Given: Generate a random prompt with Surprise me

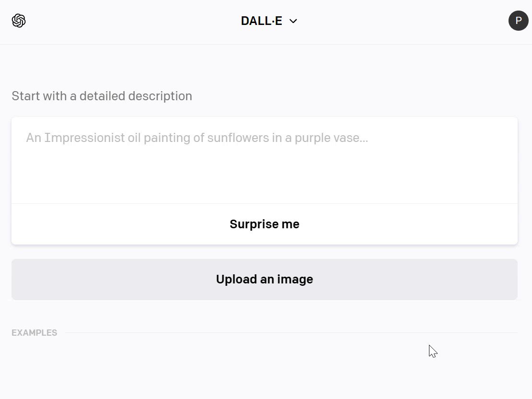Looking at the screenshot, I should tap(265, 224).
